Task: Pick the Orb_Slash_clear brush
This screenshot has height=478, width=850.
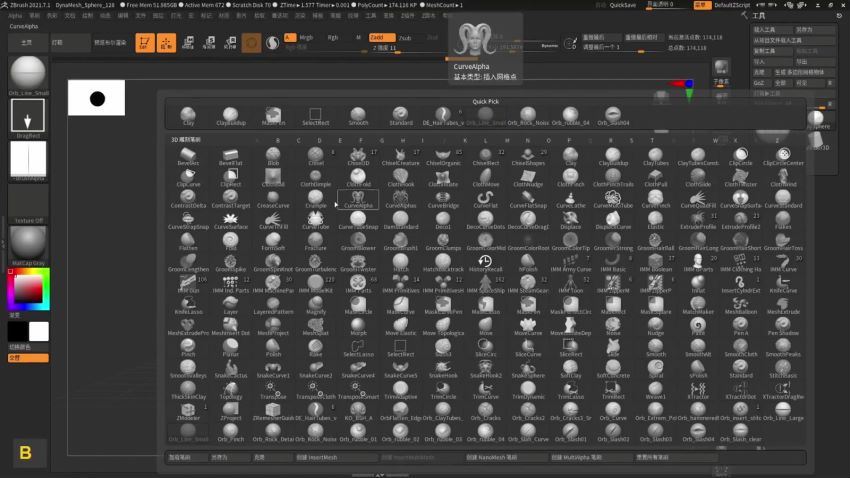Action: (x=740, y=432)
